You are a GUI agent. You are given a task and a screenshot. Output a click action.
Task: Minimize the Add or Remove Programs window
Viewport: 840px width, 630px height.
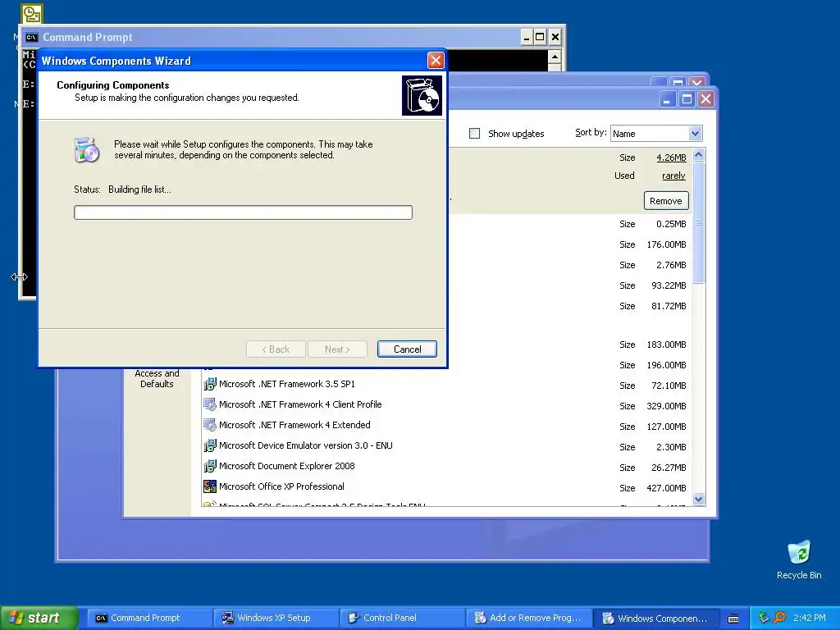click(667, 99)
